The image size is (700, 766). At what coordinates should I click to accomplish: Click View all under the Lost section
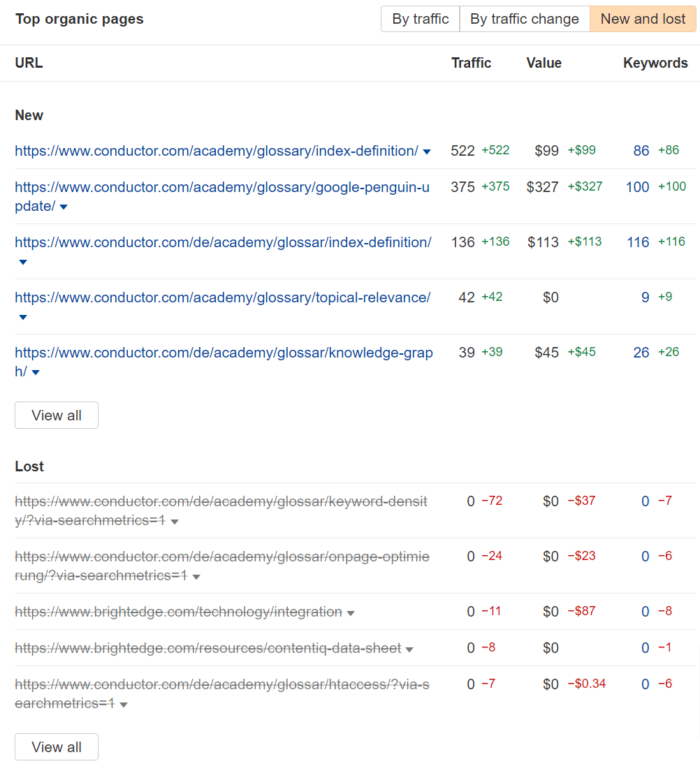56,746
